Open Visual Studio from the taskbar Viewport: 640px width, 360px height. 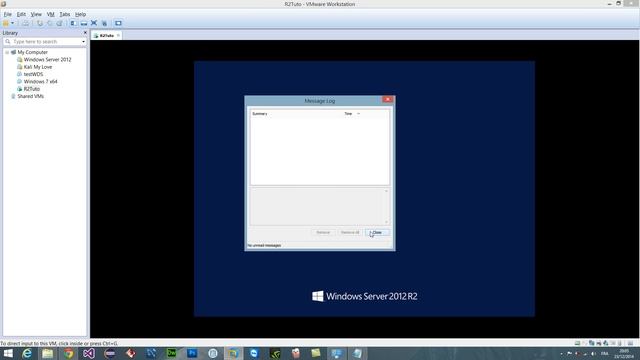[x=89, y=353]
